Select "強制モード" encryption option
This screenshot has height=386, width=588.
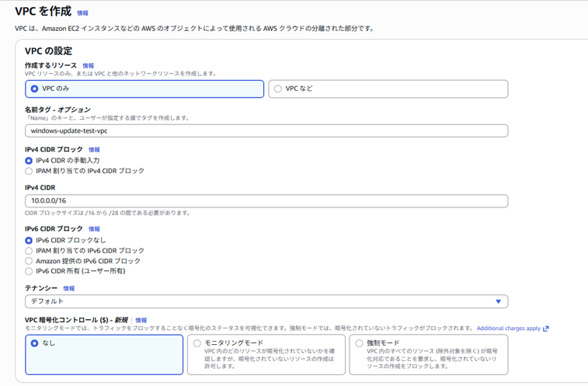359,343
